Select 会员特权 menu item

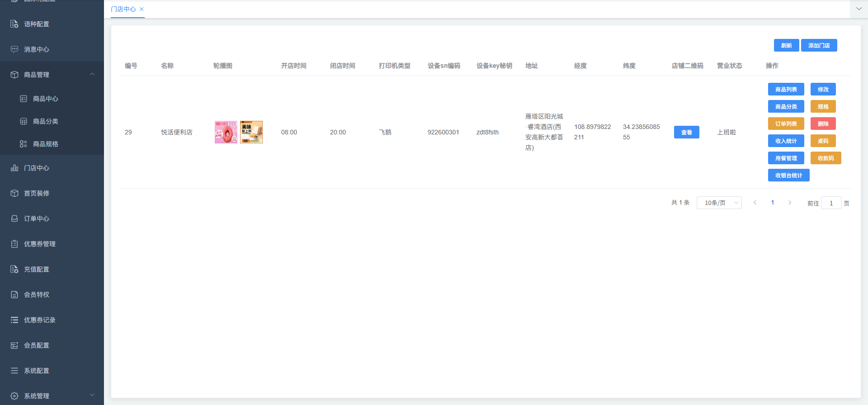pos(37,295)
